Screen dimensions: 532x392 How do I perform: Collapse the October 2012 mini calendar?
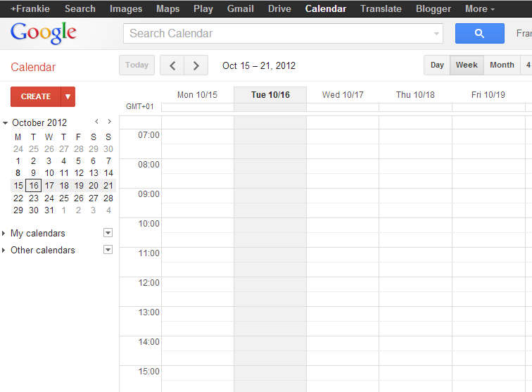pyautogui.click(x=6, y=123)
